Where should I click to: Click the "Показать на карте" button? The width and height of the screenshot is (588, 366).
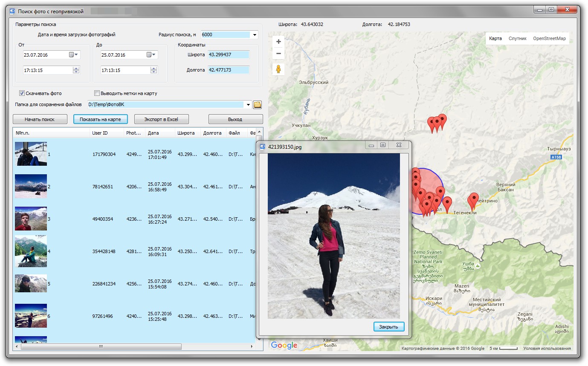point(101,119)
